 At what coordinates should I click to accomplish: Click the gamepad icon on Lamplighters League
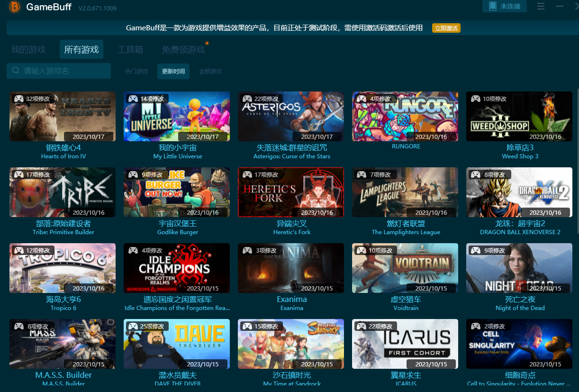click(x=361, y=174)
